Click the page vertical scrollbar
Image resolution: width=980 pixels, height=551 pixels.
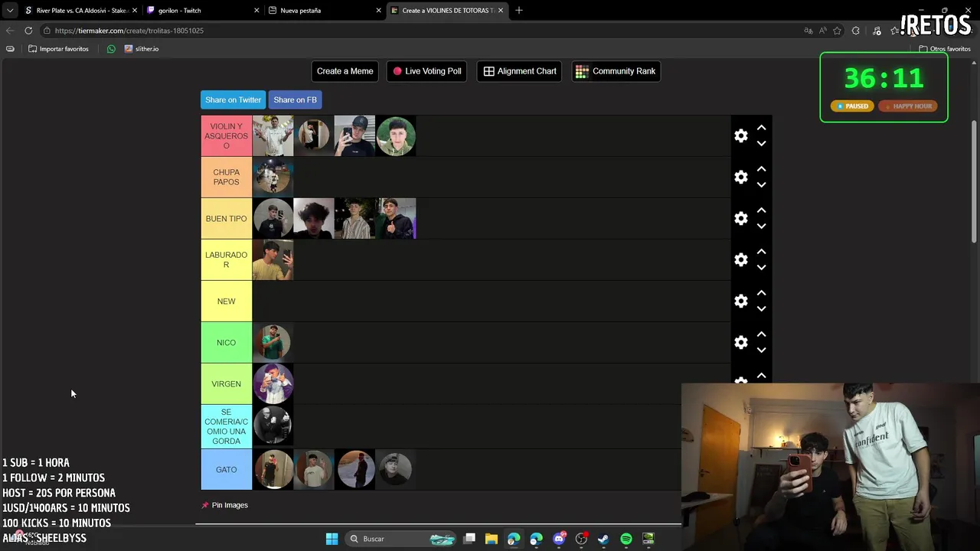point(974,182)
